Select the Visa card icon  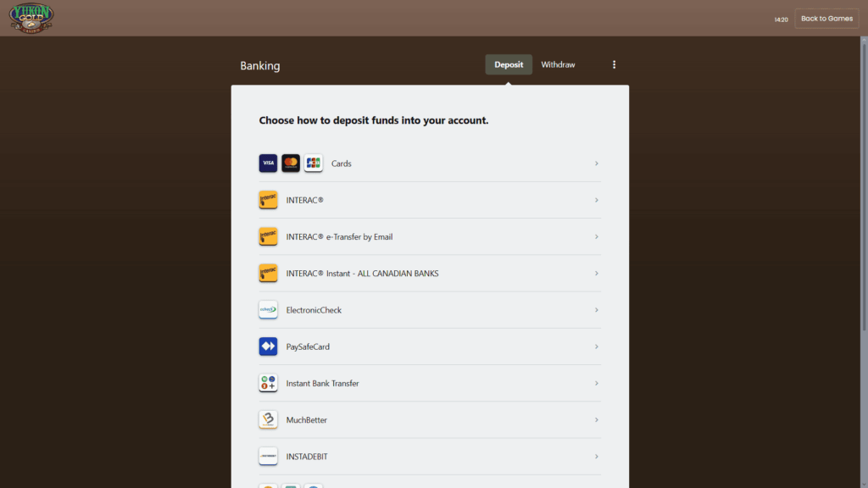coord(268,163)
